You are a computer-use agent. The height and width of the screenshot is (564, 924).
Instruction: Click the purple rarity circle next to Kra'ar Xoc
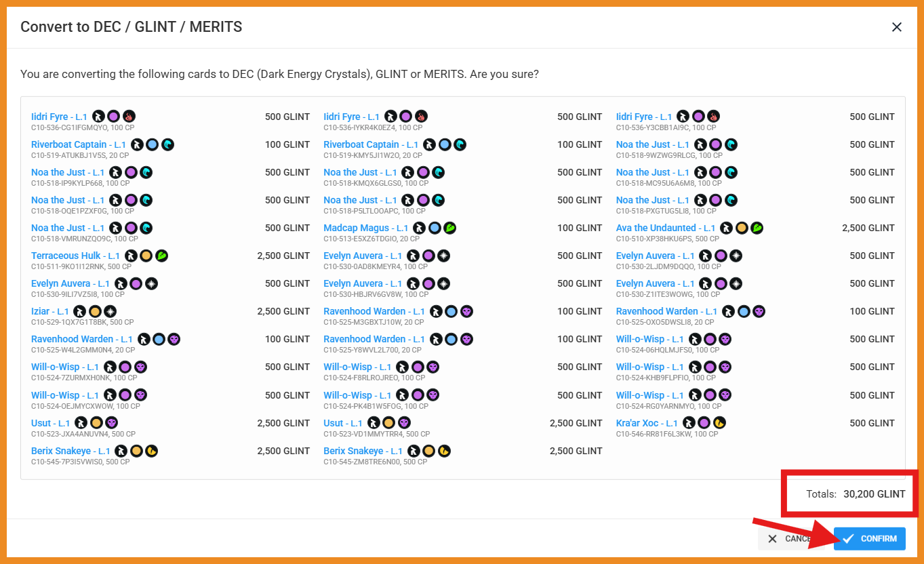704,423
